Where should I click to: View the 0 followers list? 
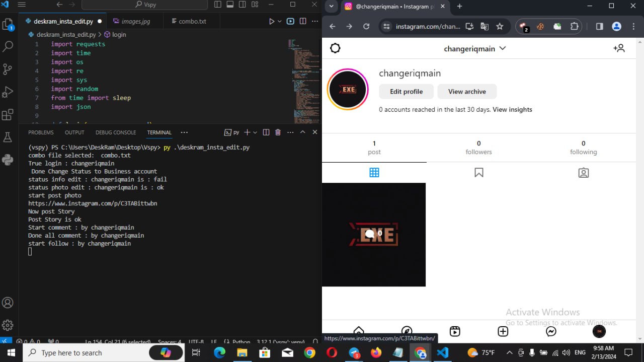coord(479,148)
